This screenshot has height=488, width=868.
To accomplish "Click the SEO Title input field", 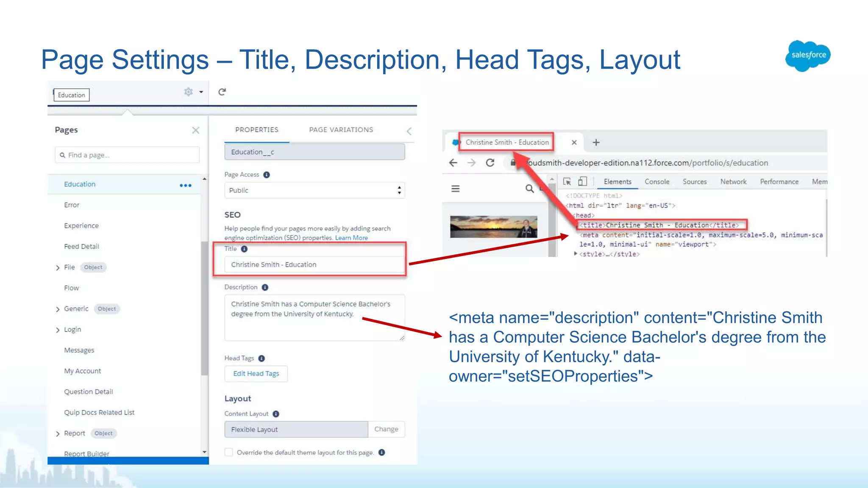I will pos(314,265).
